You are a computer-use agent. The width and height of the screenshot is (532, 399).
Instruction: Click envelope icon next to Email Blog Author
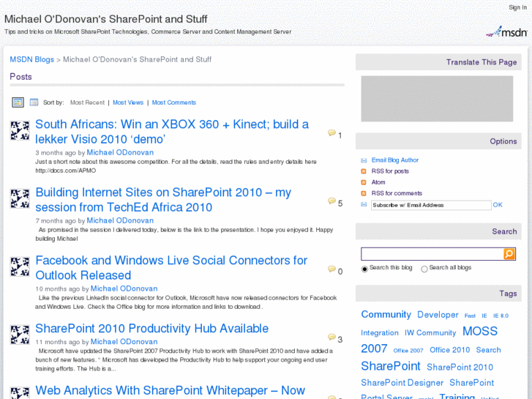point(364,160)
